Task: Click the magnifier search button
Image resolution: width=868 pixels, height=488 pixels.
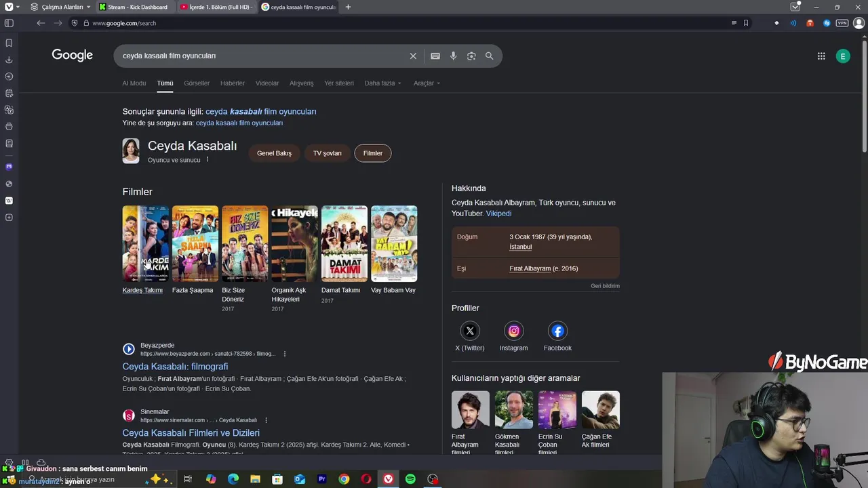Action: [x=490, y=56]
